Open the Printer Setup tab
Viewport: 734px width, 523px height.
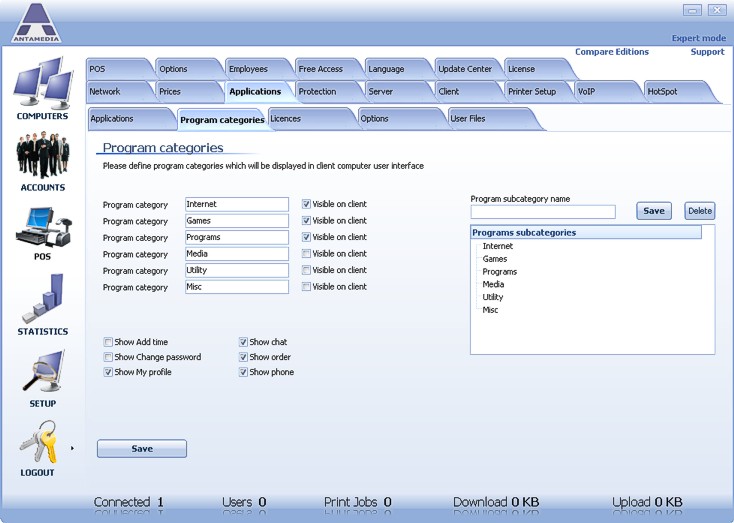pos(536,92)
